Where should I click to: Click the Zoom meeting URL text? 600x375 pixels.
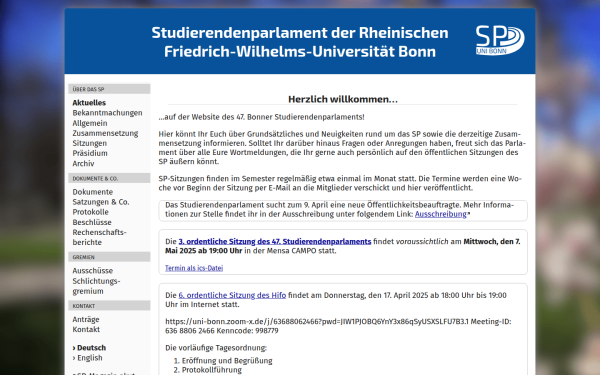point(317,321)
